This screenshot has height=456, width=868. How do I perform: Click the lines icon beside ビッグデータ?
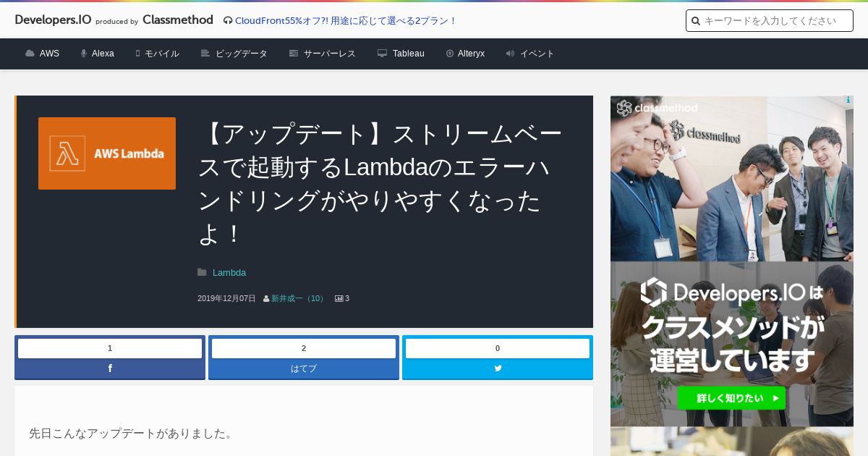(205, 54)
